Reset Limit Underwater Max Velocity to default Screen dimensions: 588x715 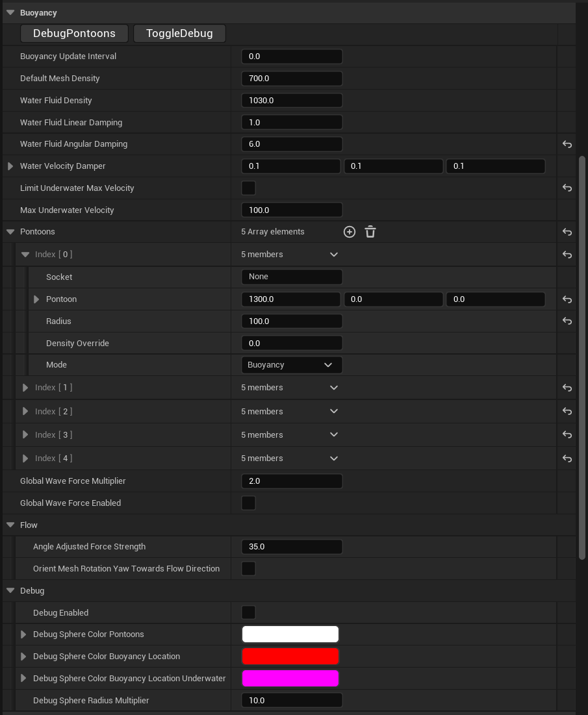[566, 188]
